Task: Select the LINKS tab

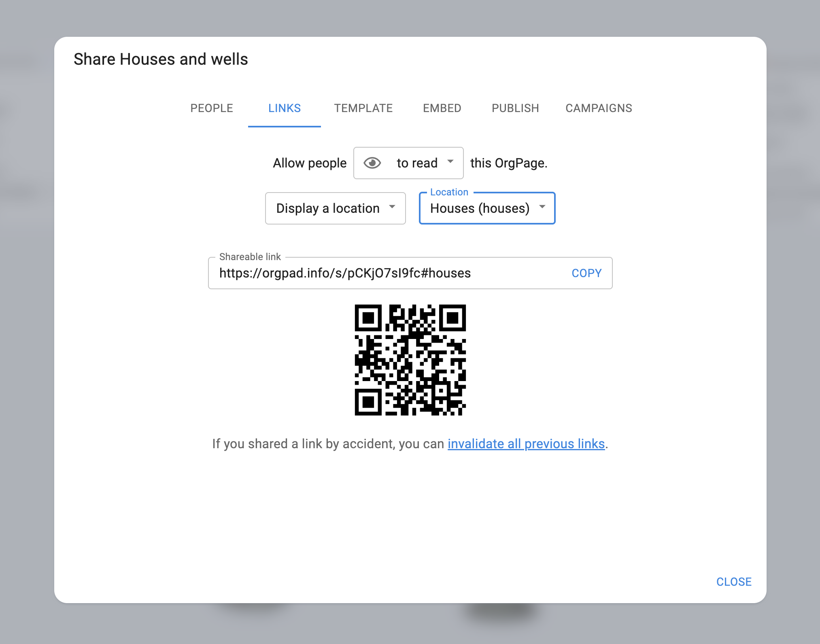Action: [284, 108]
